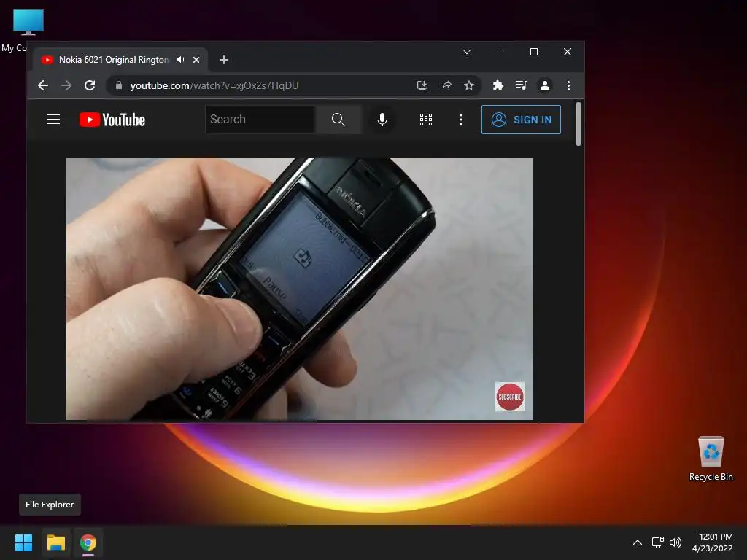Close the Nokia 6021 tab
The height and width of the screenshot is (560, 747).
(196, 60)
